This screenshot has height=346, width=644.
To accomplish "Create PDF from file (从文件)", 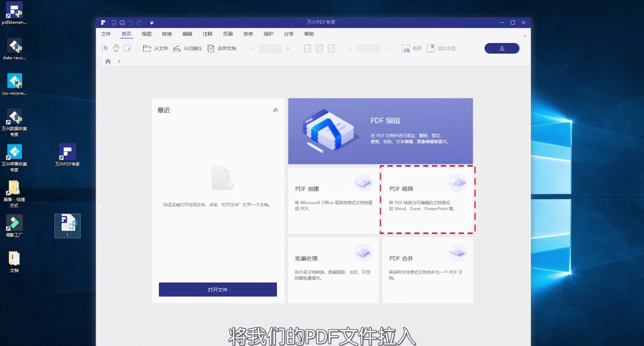I will 155,48.
